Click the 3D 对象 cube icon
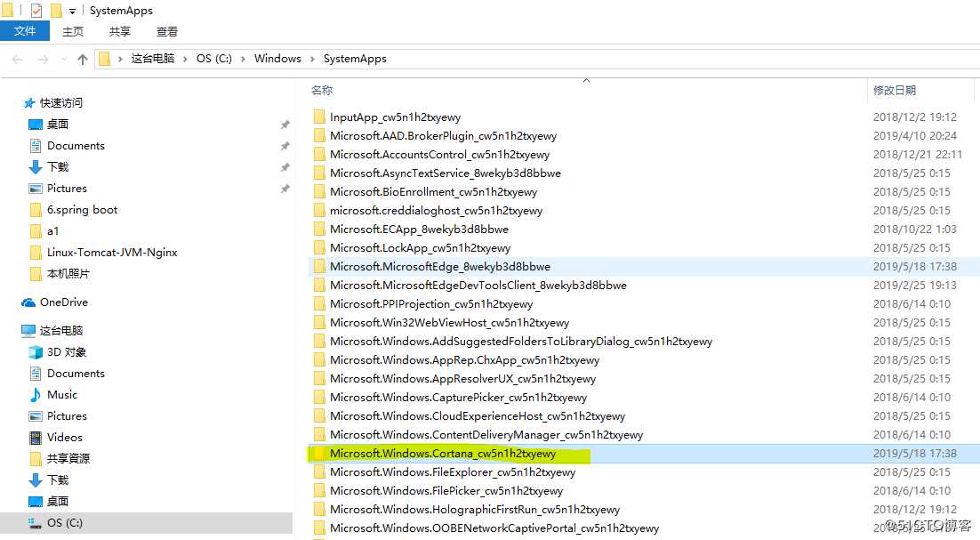This screenshot has width=980, height=540. pyautogui.click(x=36, y=352)
